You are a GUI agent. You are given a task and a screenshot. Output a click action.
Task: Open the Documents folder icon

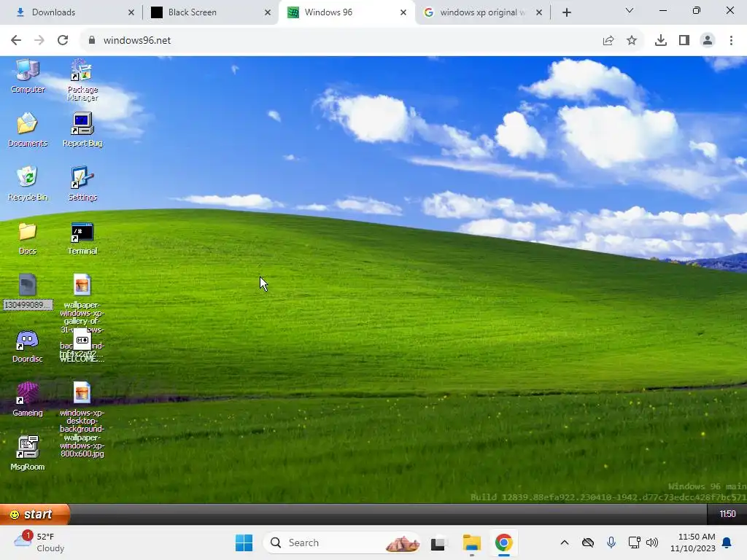point(28,130)
